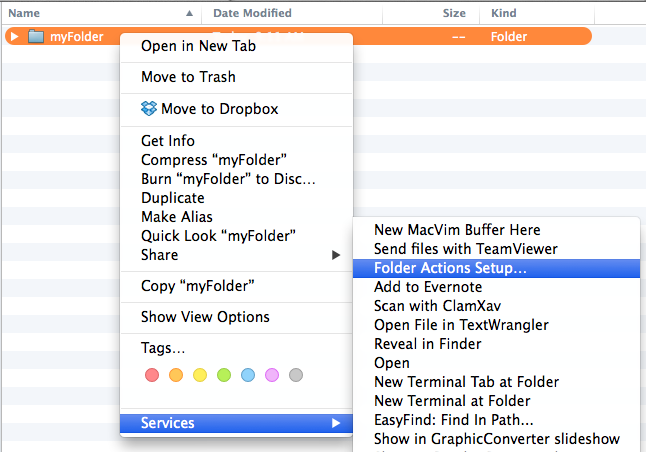Click the Name column sort arrow
646x452 pixels.
coord(189,13)
